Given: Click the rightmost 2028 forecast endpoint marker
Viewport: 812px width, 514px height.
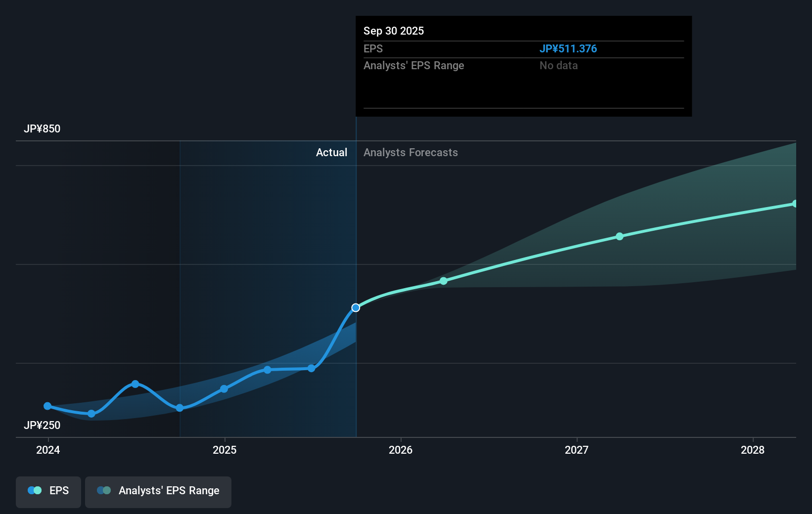Looking at the screenshot, I should (794, 203).
